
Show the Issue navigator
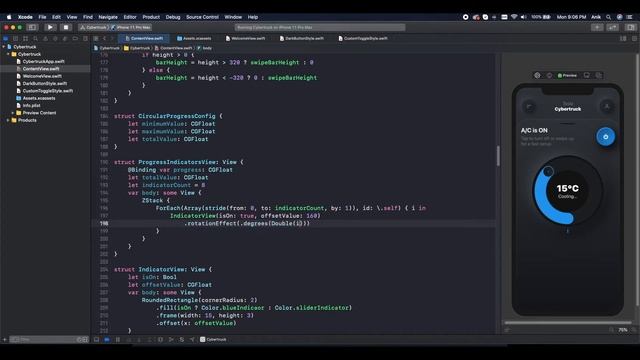tap(45, 38)
